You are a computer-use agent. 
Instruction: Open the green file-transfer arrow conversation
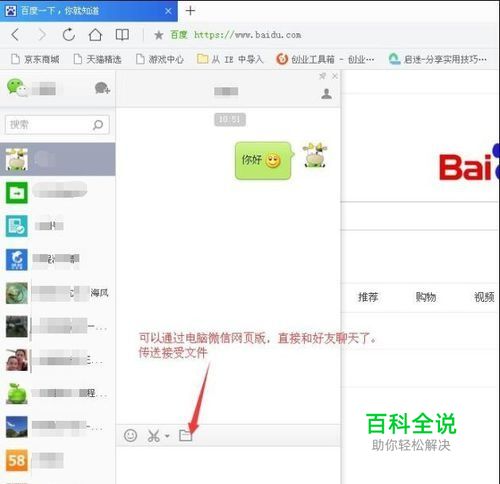(58, 193)
